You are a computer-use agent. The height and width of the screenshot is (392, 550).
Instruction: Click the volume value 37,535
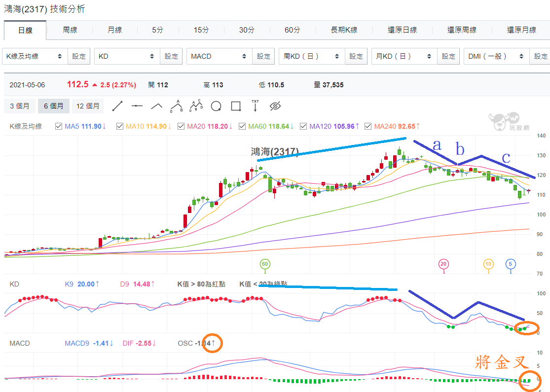coord(333,85)
